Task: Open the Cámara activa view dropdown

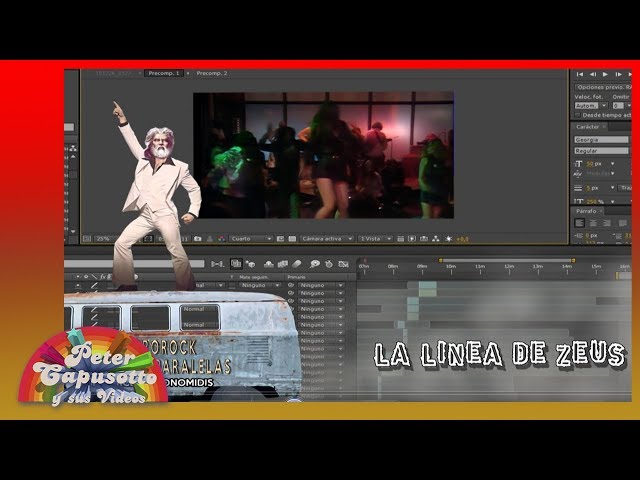Action: (x=327, y=239)
